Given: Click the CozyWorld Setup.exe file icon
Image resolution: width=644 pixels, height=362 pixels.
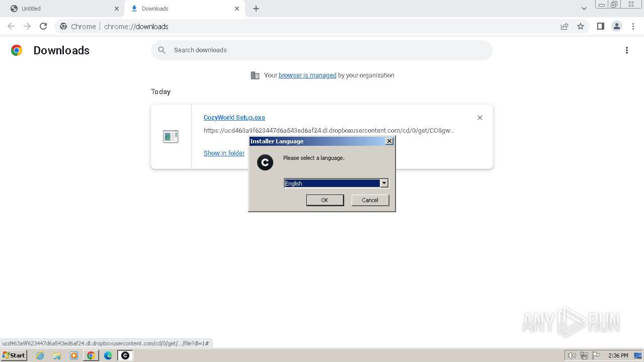Looking at the screenshot, I should [x=171, y=136].
